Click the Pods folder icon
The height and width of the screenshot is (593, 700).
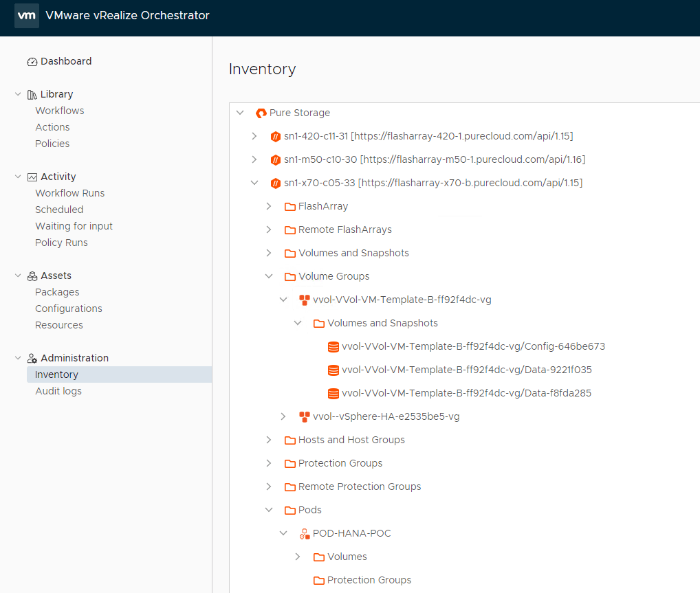click(290, 511)
